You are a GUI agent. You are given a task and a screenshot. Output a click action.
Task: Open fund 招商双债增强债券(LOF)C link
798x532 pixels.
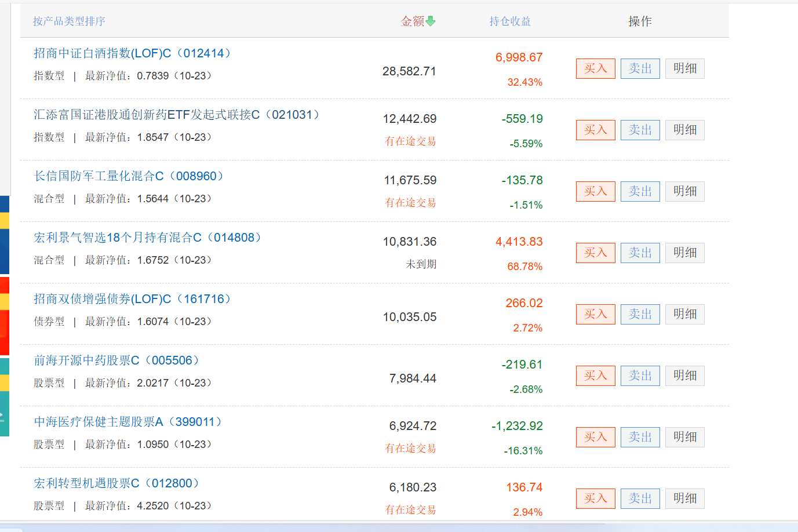(x=133, y=299)
